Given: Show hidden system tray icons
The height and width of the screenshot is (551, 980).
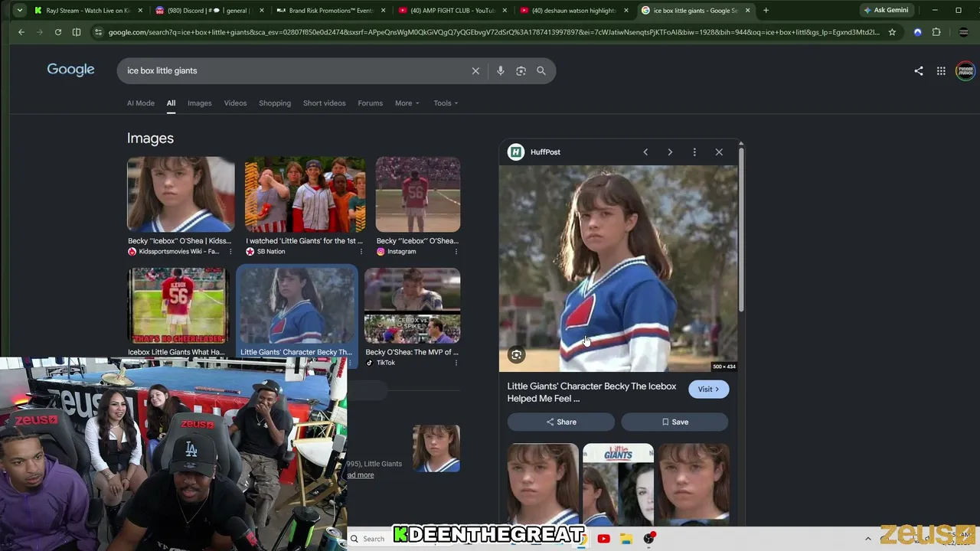Looking at the screenshot, I should tap(867, 539).
